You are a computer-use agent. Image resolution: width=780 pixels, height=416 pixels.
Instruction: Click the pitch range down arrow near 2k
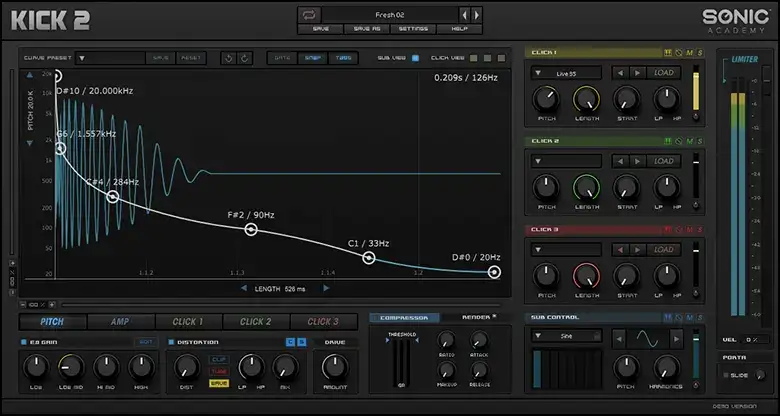point(29,143)
